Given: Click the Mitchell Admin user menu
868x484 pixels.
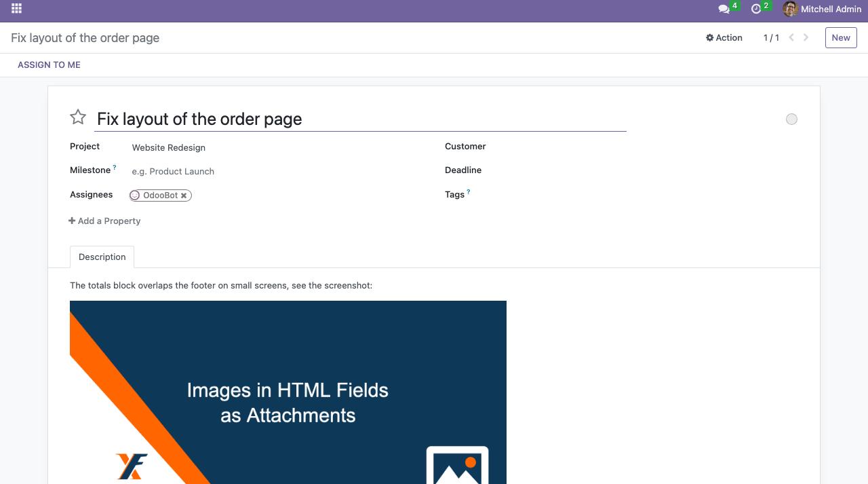Looking at the screenshot, I should [822, 10].
